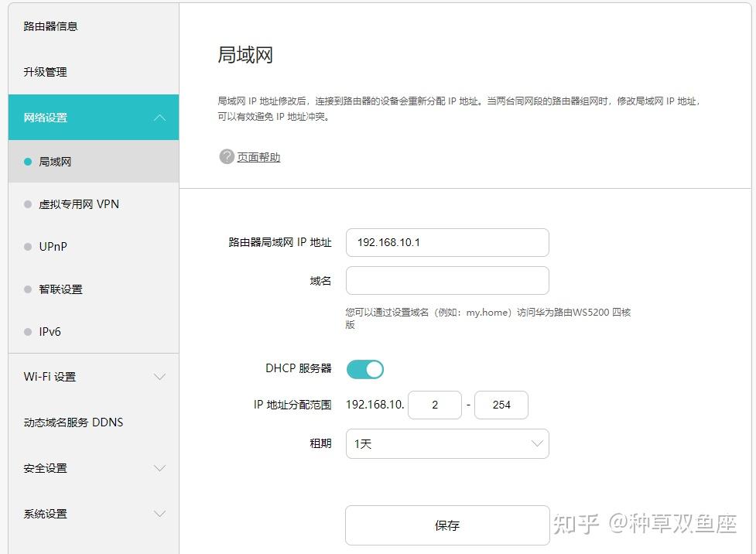
Task: Open the 租期 lease time dropdown
Action: coord(446,443)
